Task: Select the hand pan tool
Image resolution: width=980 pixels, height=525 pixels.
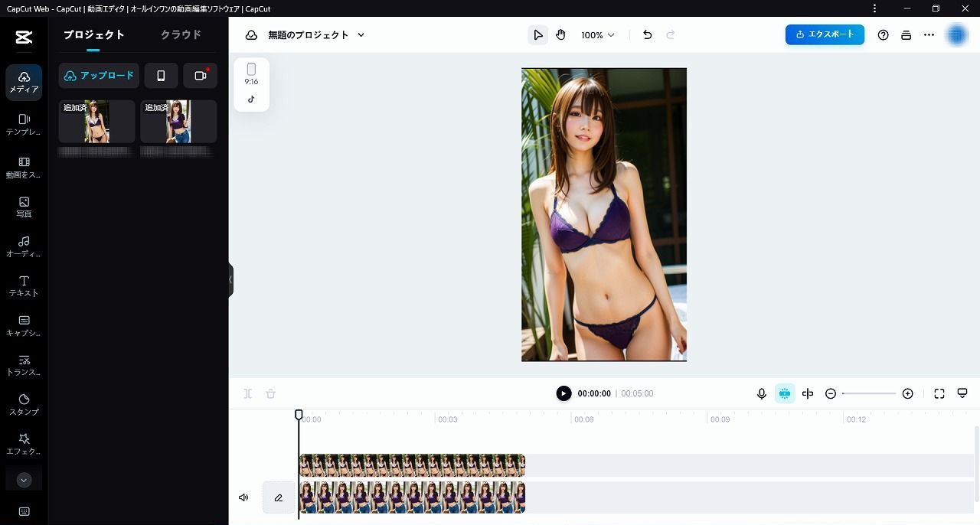Action: 560,35
